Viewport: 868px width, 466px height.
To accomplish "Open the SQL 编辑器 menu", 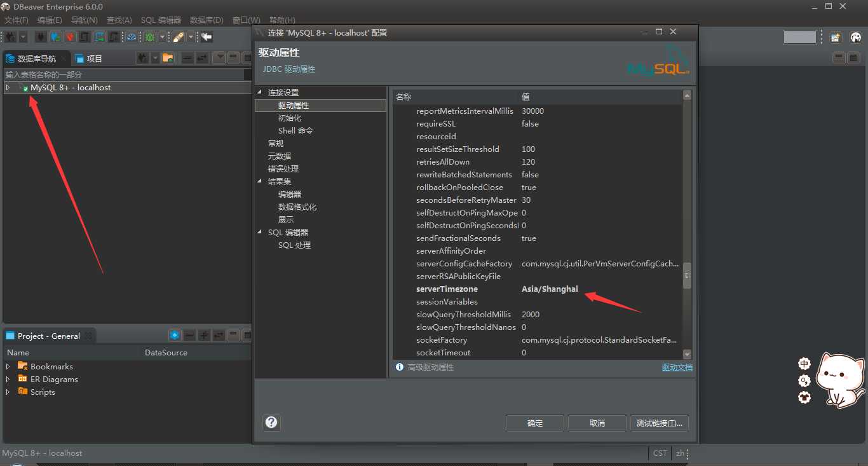I will 161,20.
